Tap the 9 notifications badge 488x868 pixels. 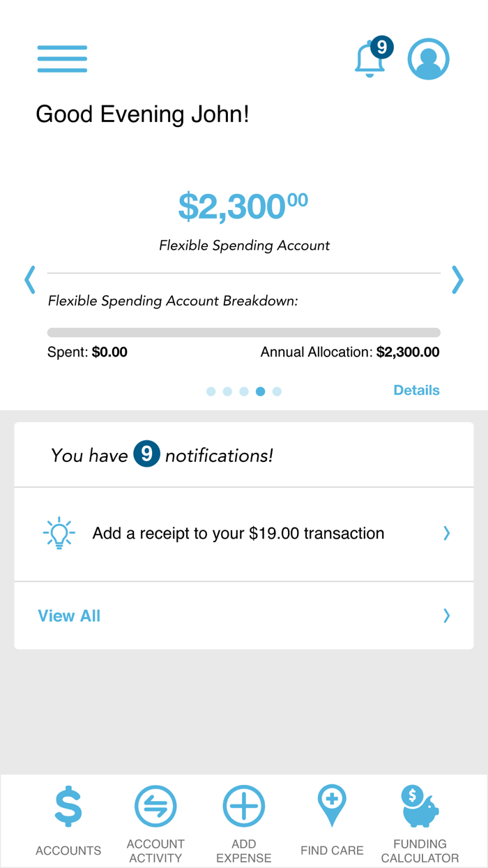coord(147,454)
